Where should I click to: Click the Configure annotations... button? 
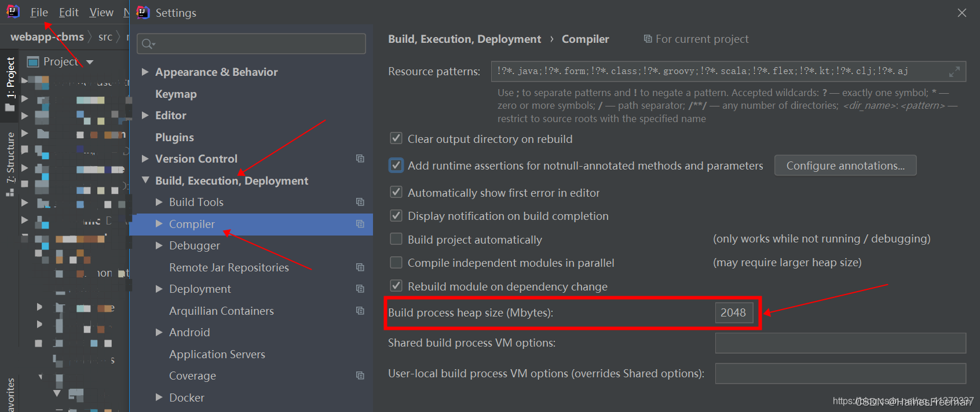(845, 165)
